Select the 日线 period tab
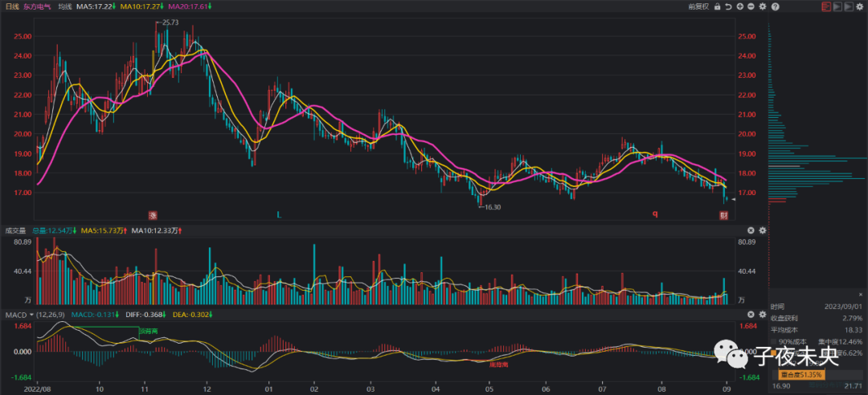This screenshot has width=868, height=395. [x=12, y=6]
